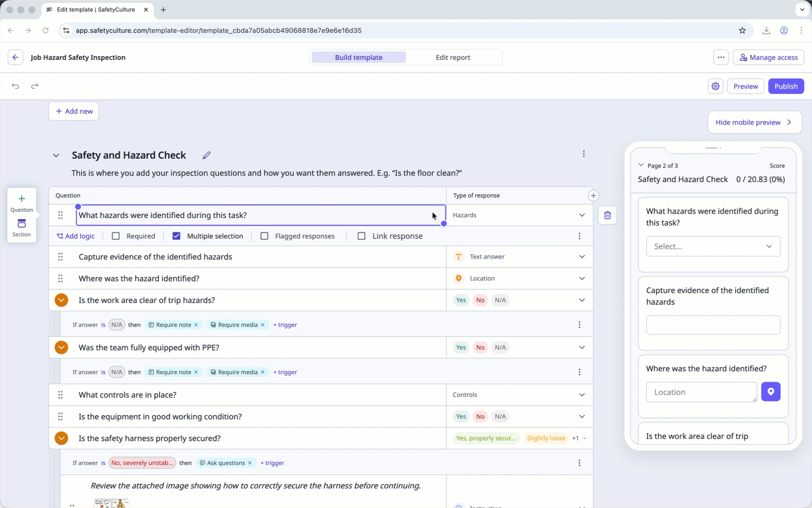
Task: Add a Section from the side toolbar
Action: click(22, 228)
